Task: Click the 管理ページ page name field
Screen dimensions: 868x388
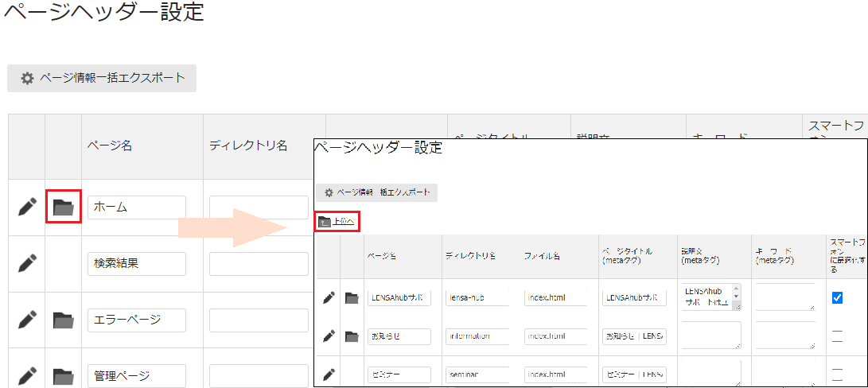Action: [137, 376]
